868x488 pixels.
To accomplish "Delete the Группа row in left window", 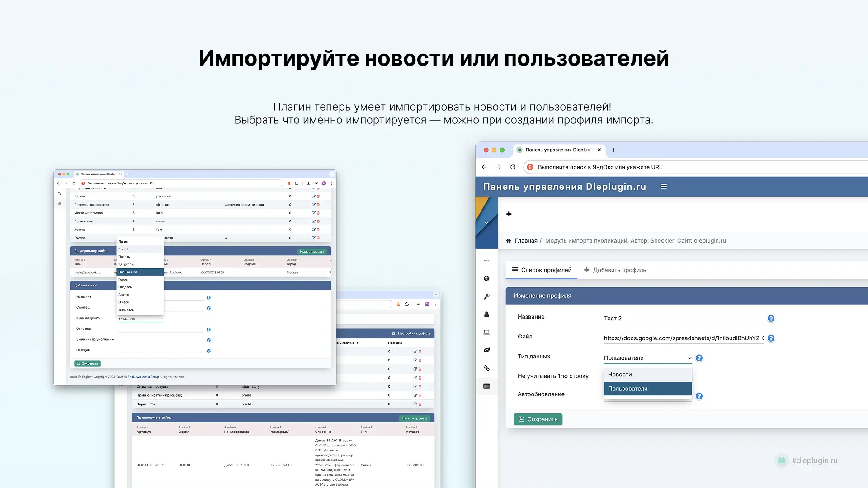I will pos(318,238).
